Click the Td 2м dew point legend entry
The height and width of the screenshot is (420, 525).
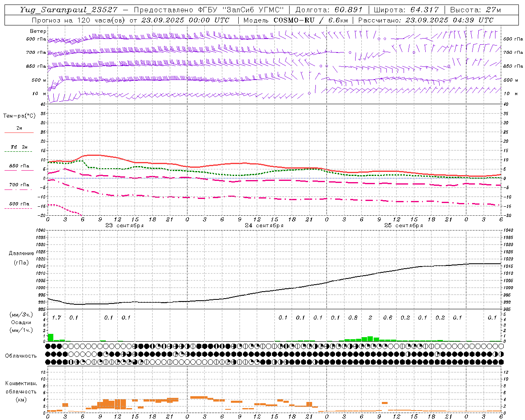click(19, 147)
